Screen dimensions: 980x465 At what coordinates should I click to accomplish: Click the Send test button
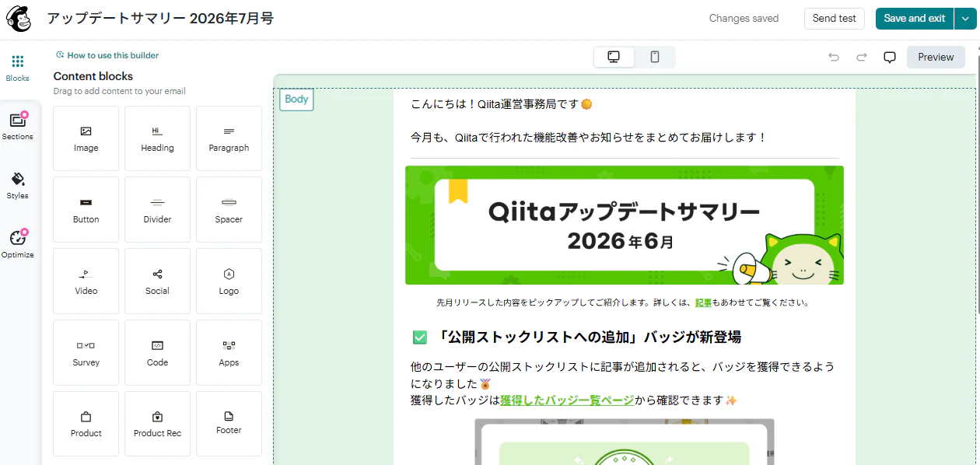click(x=835, y=19)
